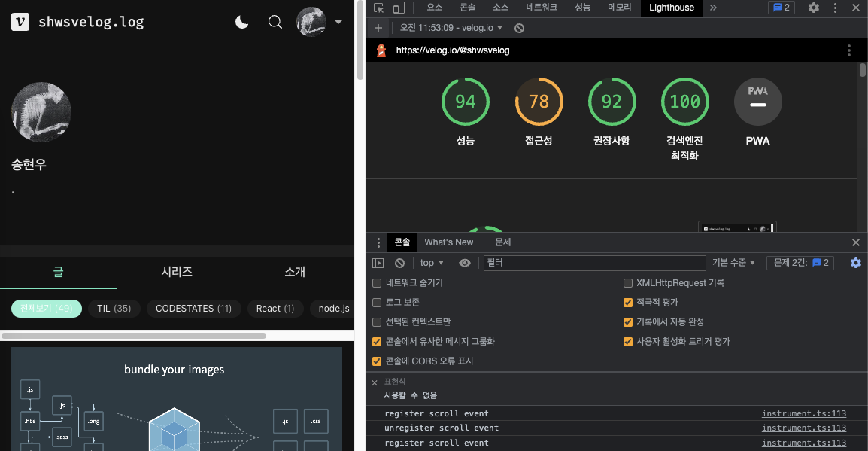Open the DevTools customize three-dot menu
The height and width of the screenshot is (451, 868).
[x=836, y=8]
